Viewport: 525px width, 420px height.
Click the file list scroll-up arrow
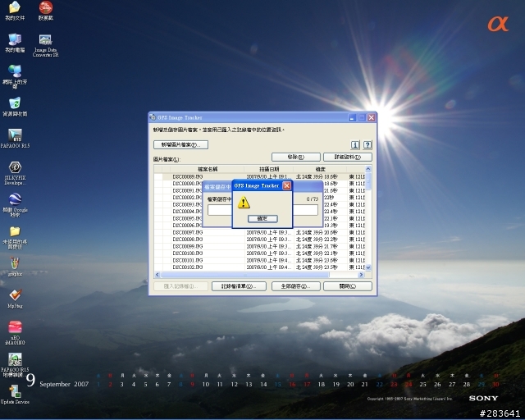pos(368,169)
